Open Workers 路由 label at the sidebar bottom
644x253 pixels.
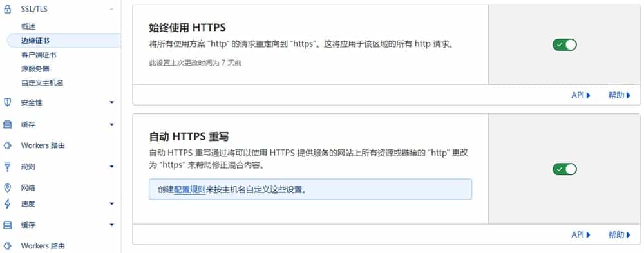43,246
